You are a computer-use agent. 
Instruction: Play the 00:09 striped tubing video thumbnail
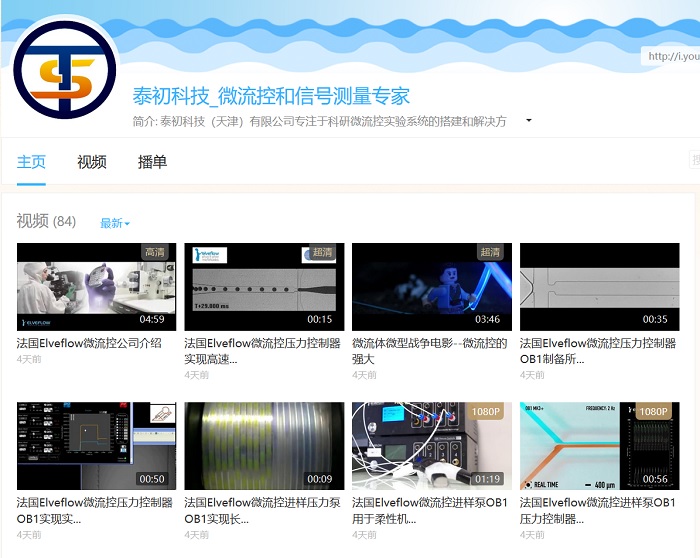click(264, 446)
